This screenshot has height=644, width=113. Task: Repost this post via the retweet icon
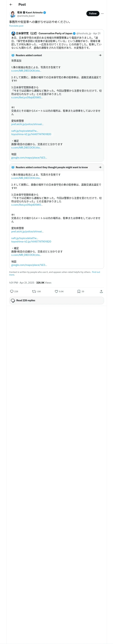pyautogui.click(x=34, y=291)
